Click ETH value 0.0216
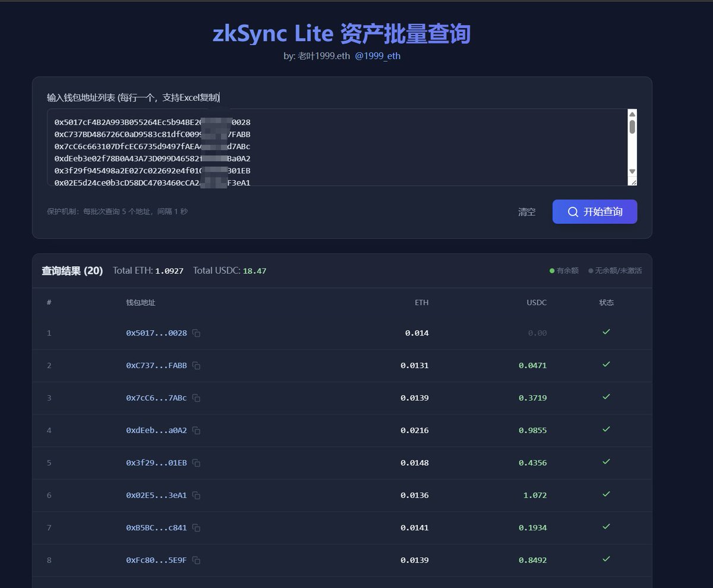The height and width of the screenshot is (588, 713). coord(415,431)
